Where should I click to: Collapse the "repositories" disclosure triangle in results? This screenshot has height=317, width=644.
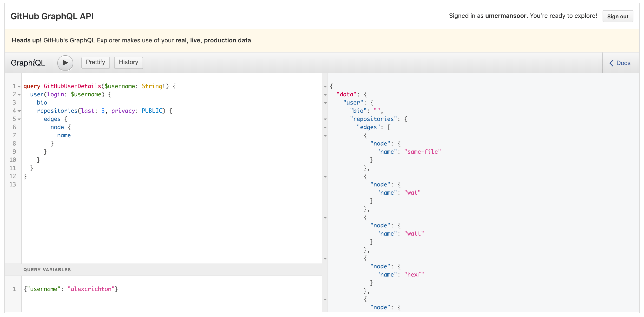325,119
